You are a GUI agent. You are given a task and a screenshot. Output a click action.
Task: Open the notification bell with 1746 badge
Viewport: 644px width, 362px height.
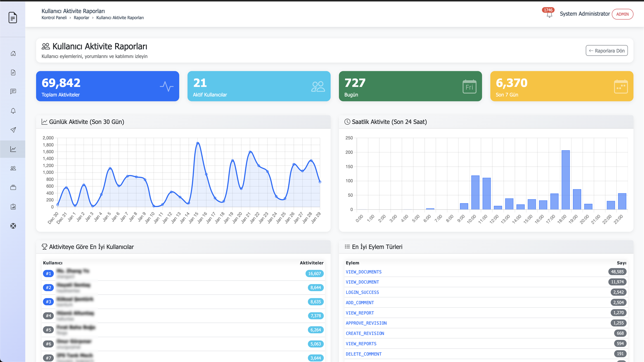(549, 14)
